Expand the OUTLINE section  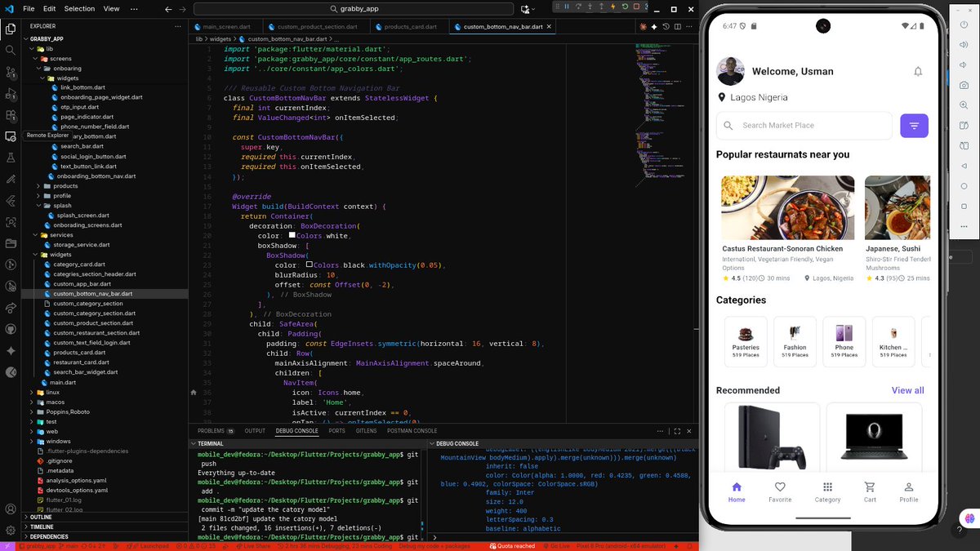click(41, 517)
